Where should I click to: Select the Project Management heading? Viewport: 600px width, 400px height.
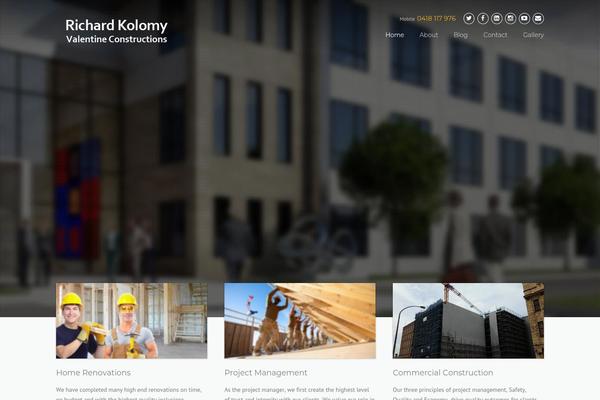pyautogui.click(x=266, y=372)
